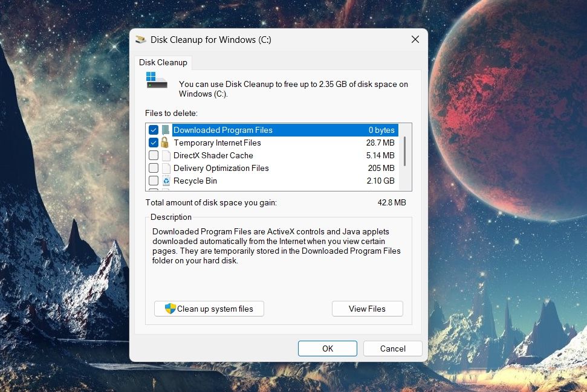587x392 pixels.
Task: Click Clean up system files button
Action: coord(209,309)
